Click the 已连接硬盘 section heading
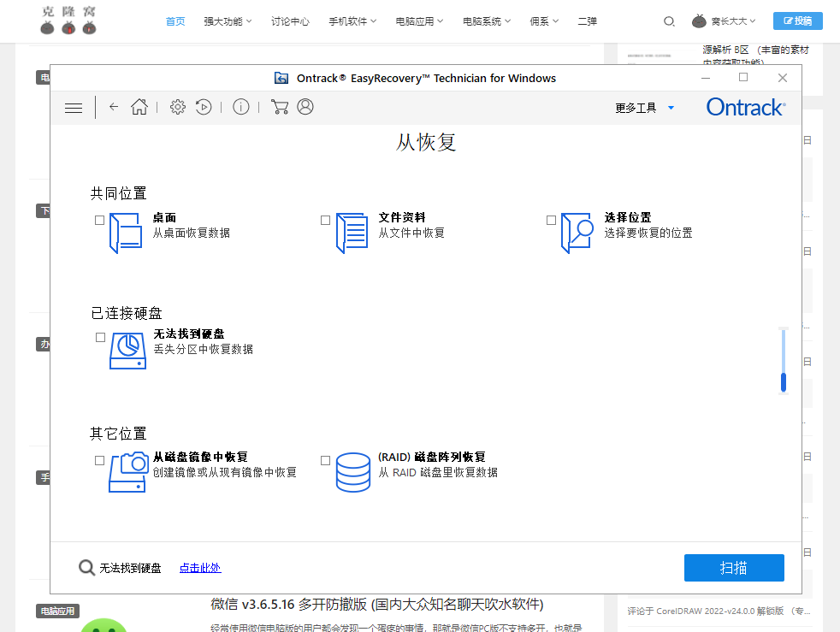 click(127, 313)
